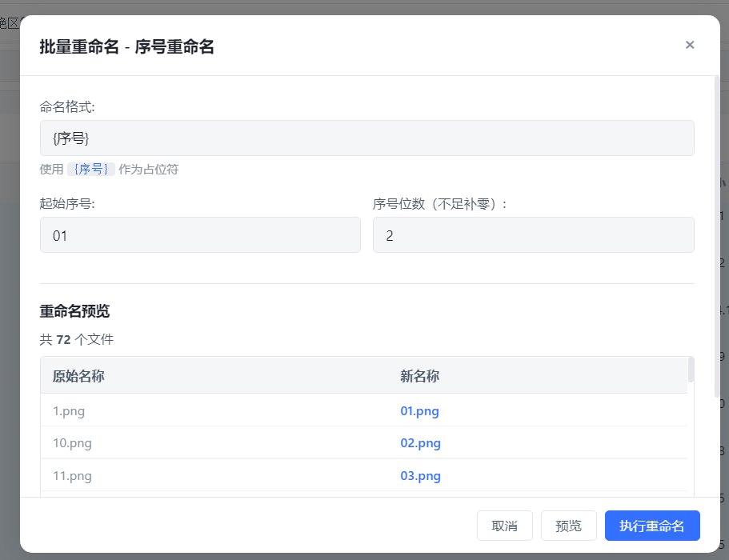The width and height of the screenshot is (729, 560).
Task: Click the 起始序号 label
Action: [67, 203]
